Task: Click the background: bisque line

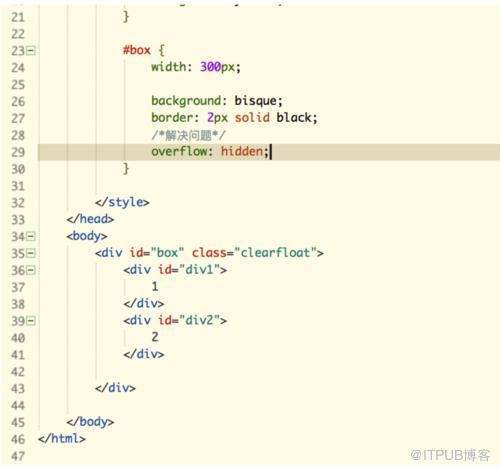Action: click(x=217, y=101)
